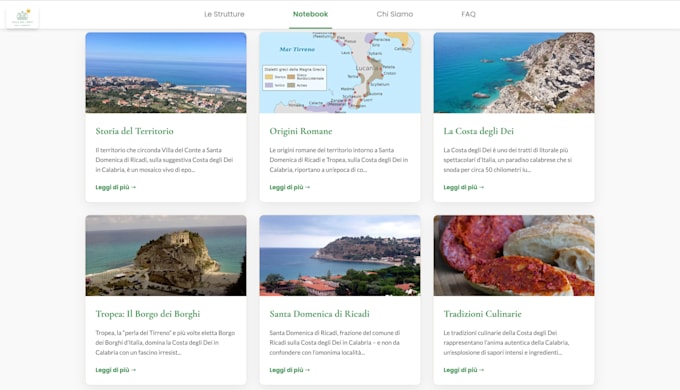This screenshot has width=680, height=390.
Task: Go to the Chi Siamo page
Action: (x=395, y=14)
